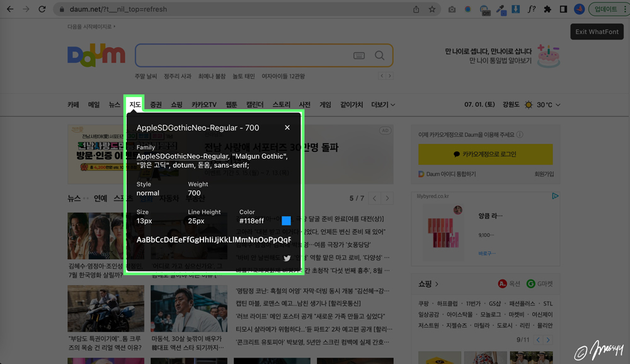Screen dimensions: 630x364
Task: Close the WhatFont font details popup
Action: [x=287, y=127]
